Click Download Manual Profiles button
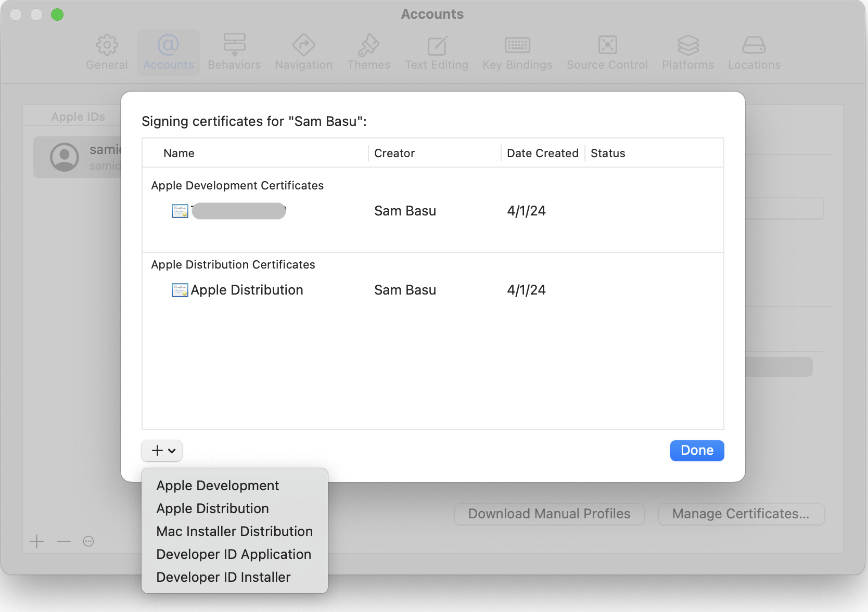The image size is (868, 612). pos(549,514)
